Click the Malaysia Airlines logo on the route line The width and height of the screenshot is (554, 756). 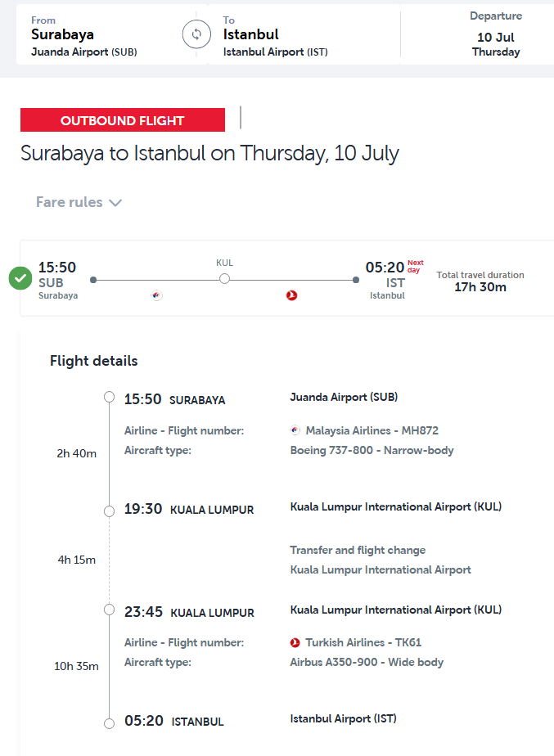click(x=157, y=295)
